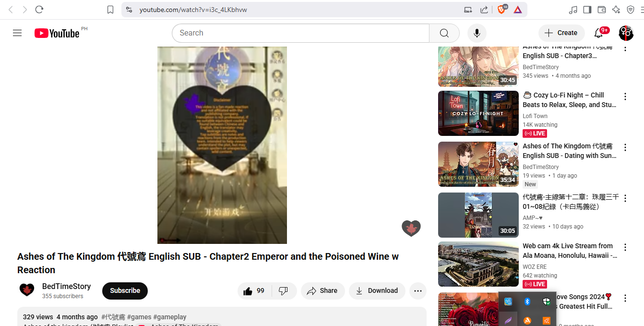
Task: Open the YouTube hamburger guide menu
Action: (17, 33)
